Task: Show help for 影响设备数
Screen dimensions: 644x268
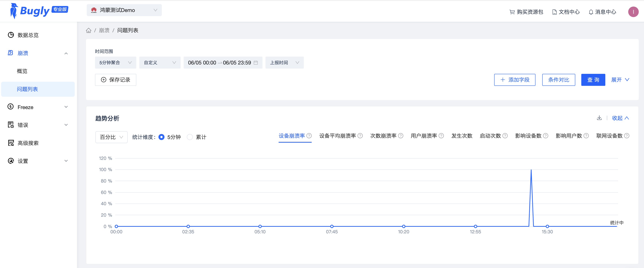Action: tap(545, 135)
